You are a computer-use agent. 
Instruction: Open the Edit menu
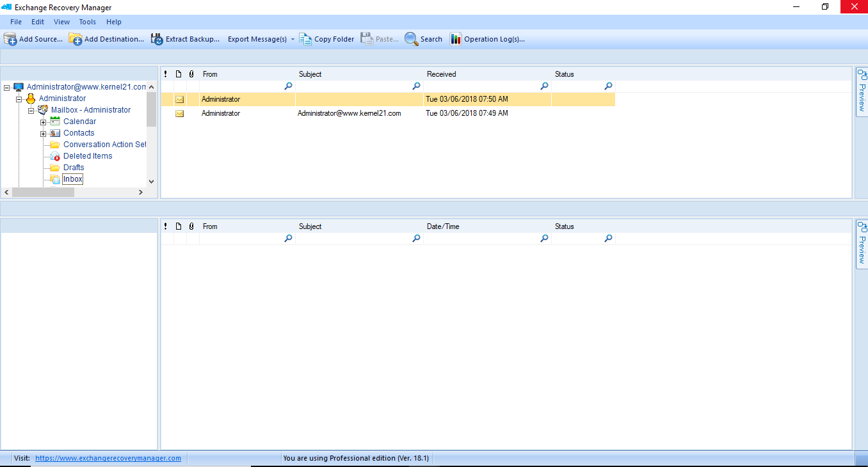pyautogui.click(x=38, y=22)
